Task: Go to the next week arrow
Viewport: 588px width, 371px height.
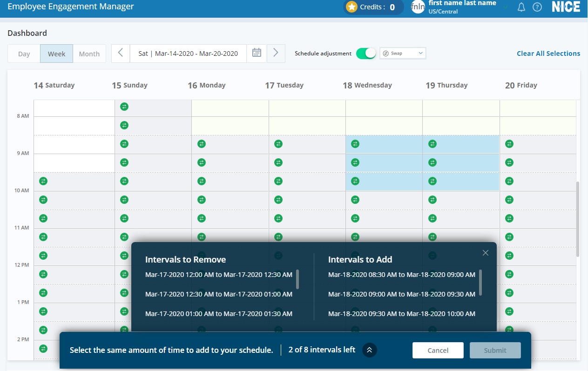Action: pyautogui.click(x=276, y=53)
